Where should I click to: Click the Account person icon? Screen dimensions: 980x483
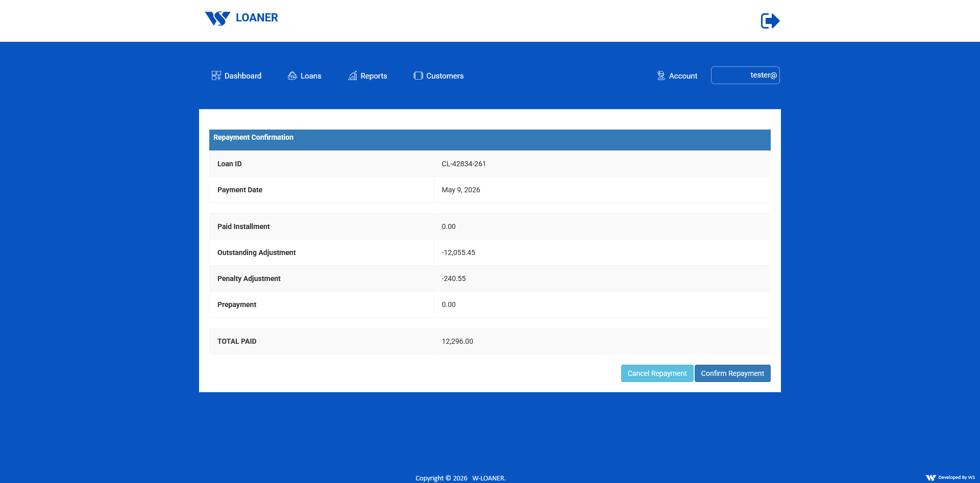pos(661,75)
